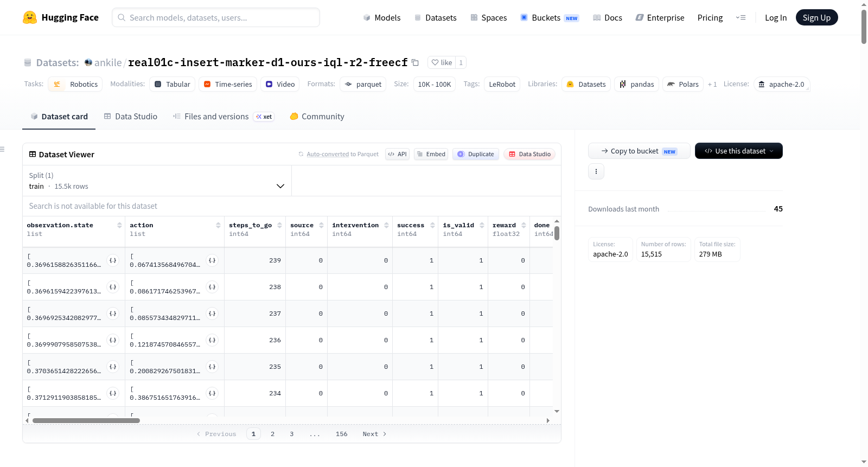The height and width of the screenshot is (467, 868).
Task: Expand observation.state JSON in the 238 row
Action: [x=113, y=287]
